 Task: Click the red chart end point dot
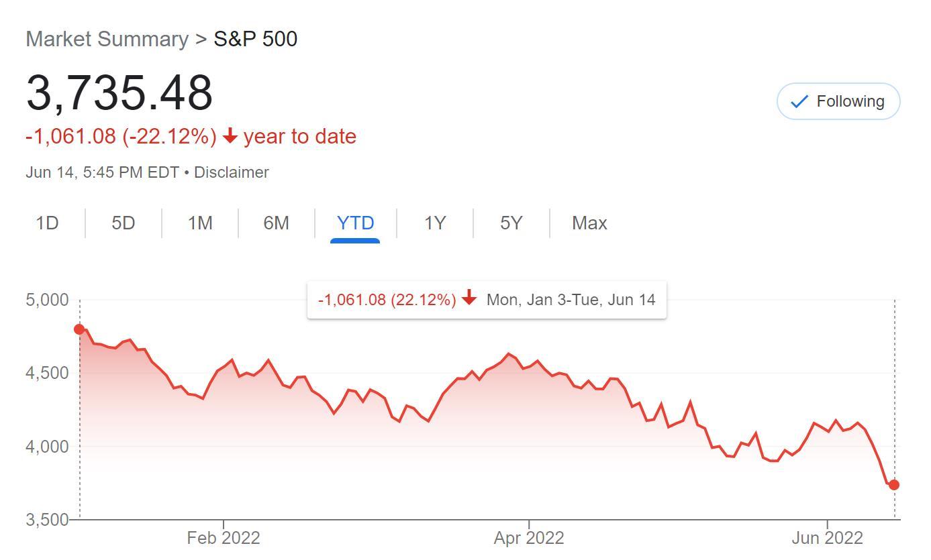click(x=894, y=485)
